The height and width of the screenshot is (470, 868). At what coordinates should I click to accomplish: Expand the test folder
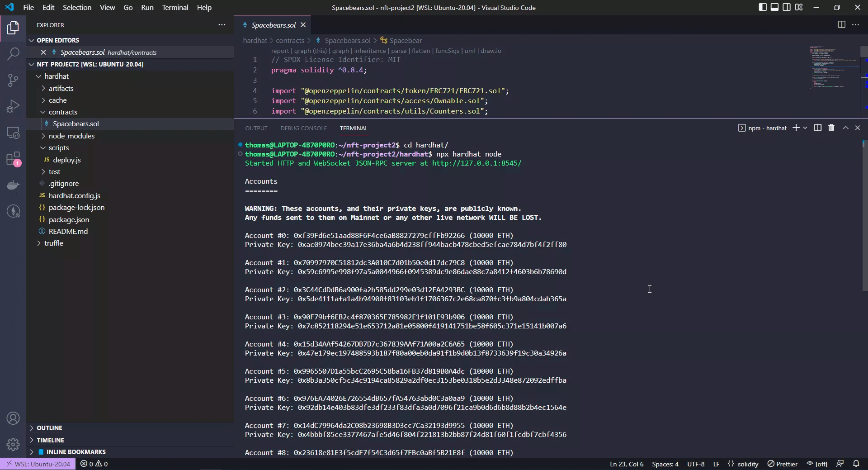click(x=43, y=171)
